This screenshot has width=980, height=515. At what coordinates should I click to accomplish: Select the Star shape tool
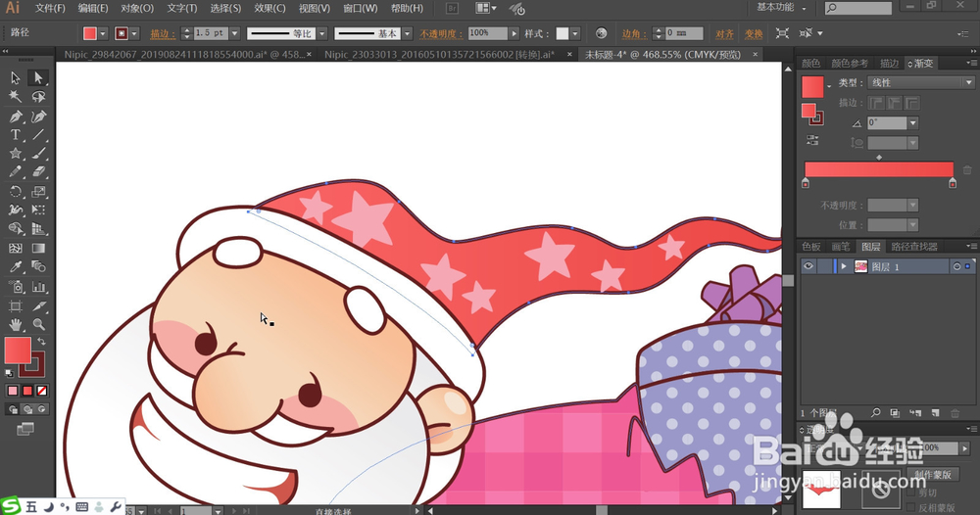point(16,154)
